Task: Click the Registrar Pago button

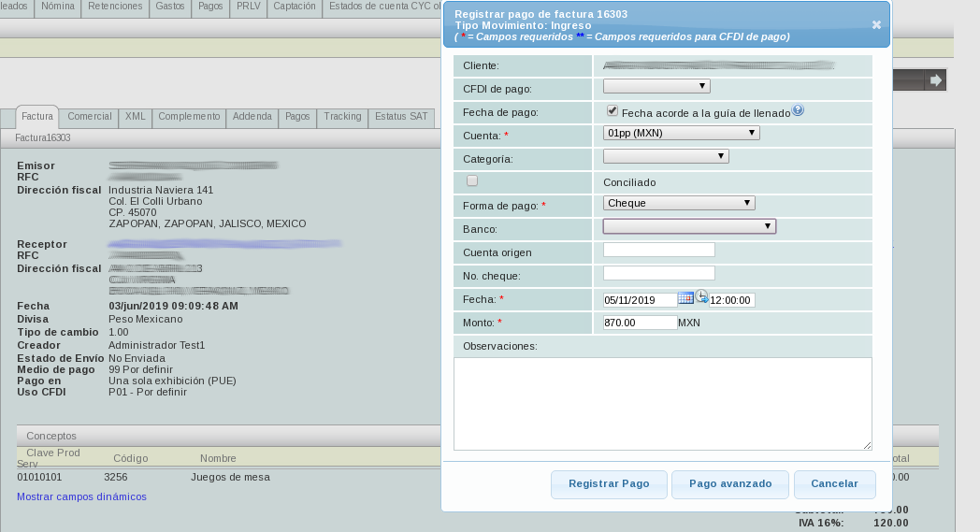Action: [609, 484]
